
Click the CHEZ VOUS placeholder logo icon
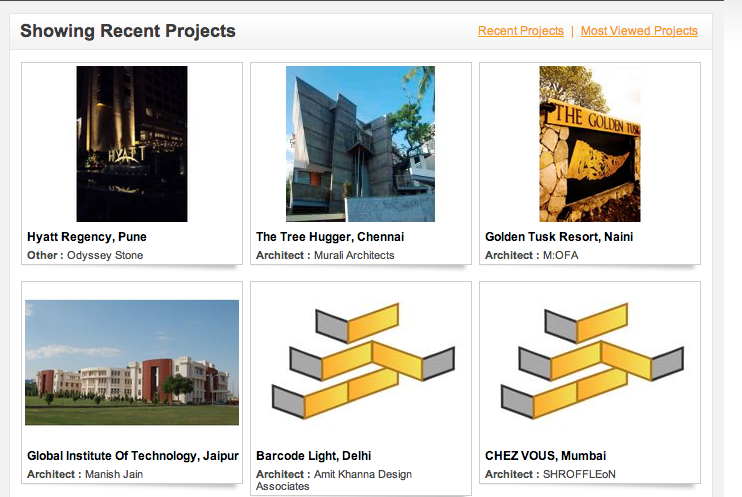tap(592, 361)
